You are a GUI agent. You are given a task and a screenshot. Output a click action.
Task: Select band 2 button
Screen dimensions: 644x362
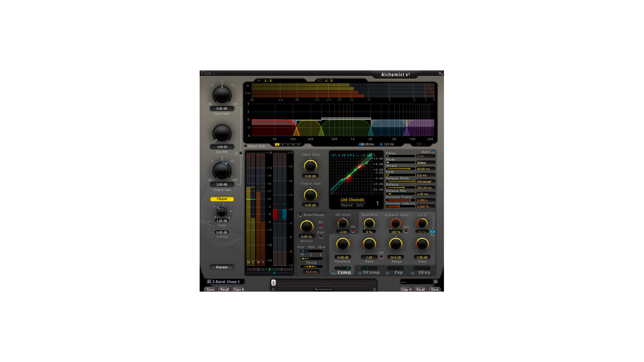click(282, 144)
